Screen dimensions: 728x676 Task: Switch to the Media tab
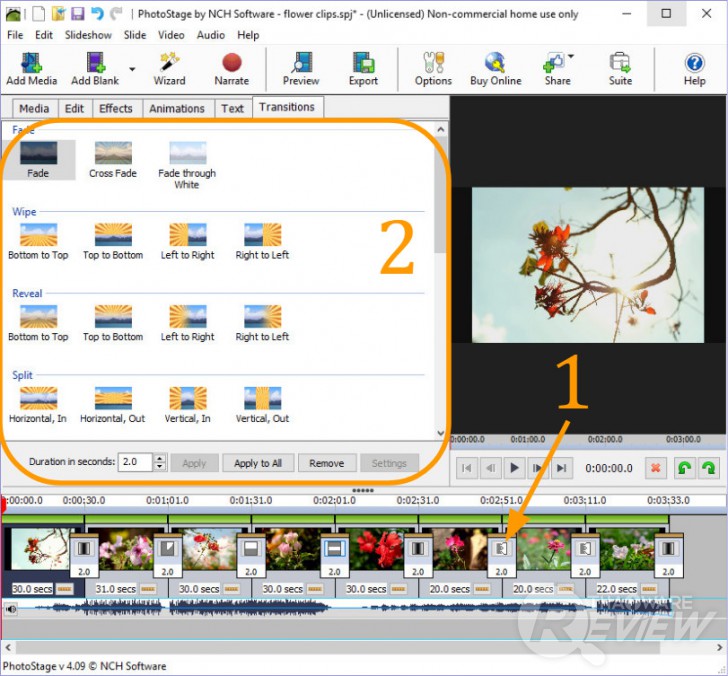[x=34, y=109]
